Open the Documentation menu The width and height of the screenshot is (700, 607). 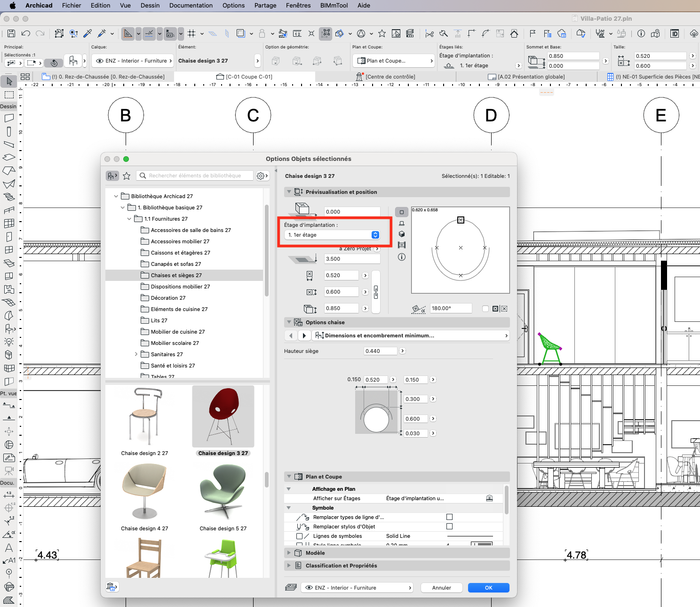click(x=191, y=6)
